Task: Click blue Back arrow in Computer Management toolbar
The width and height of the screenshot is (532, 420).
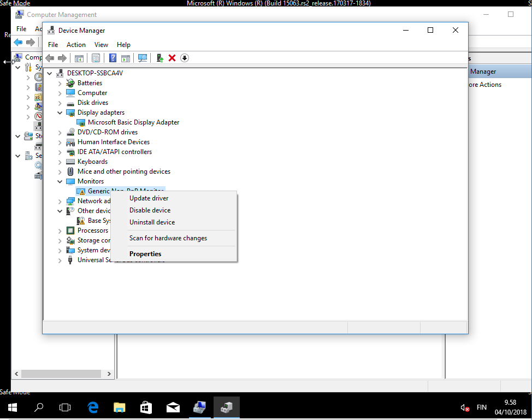Action: [18, 42]
